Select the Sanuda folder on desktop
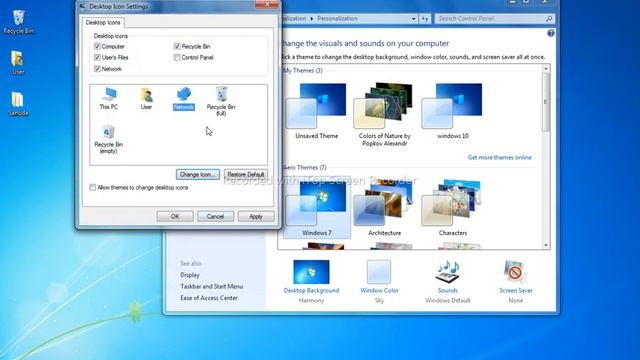Screen dimensions: 640x360 [18, 104]
